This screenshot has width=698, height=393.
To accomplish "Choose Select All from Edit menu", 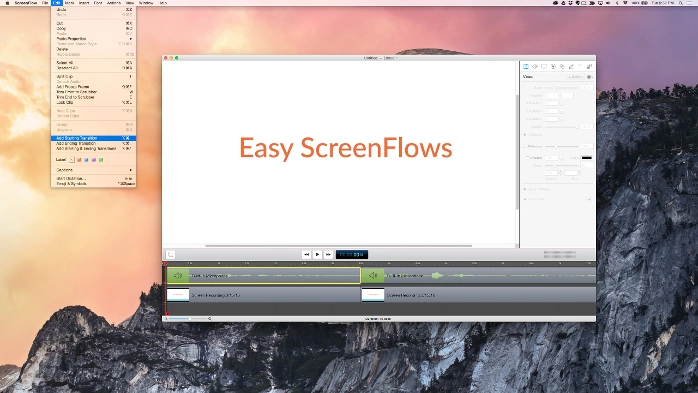I will click(93, 63).
